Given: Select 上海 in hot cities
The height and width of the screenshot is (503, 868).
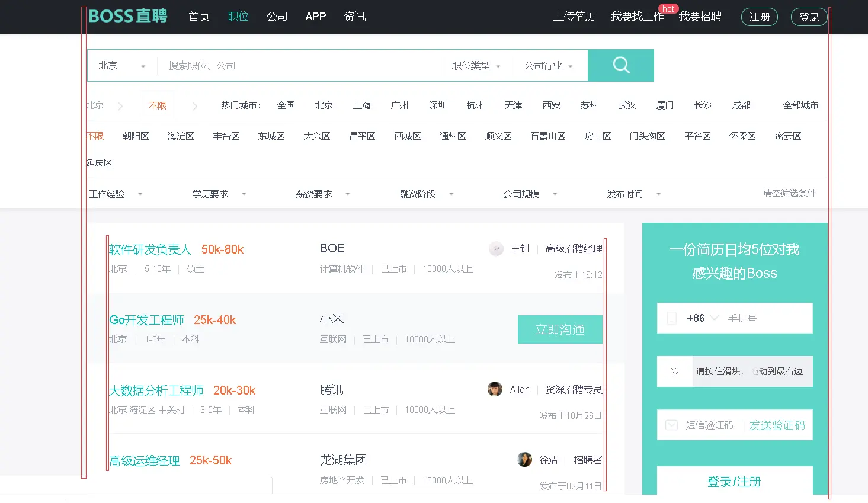Looking at the screenshot, I should [362, 105].
